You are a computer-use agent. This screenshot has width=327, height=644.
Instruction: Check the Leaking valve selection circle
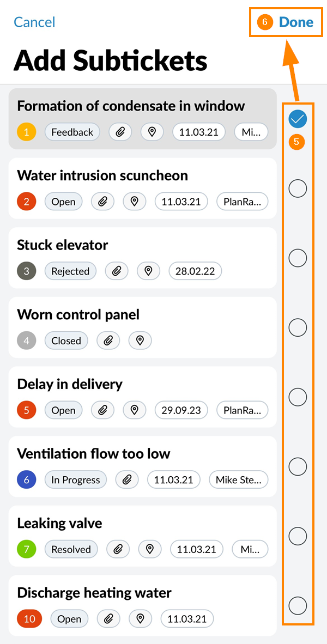tap(298, 536)
